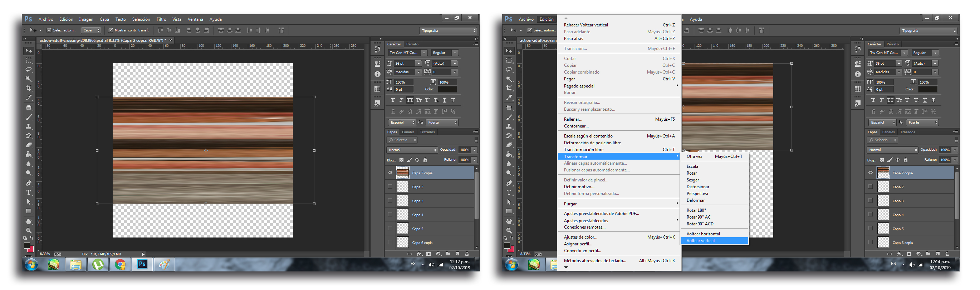Choose Rotar 180° in Transformar submenu
The width and height of the screenshot is (980, 290).
[x=715, y=210]
